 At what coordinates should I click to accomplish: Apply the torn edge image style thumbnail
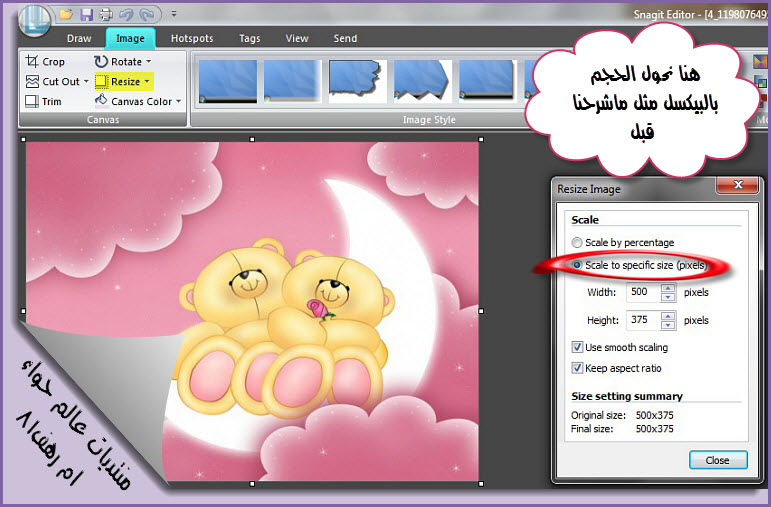[357, 81]
